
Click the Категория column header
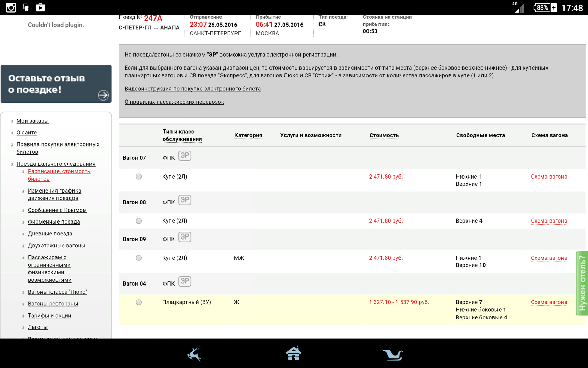click(x=248, y=135)
